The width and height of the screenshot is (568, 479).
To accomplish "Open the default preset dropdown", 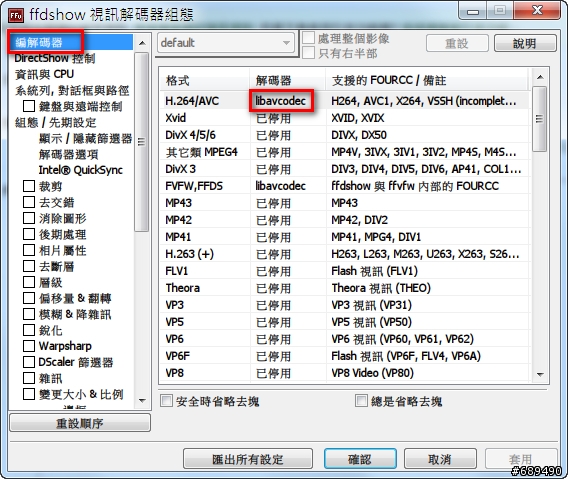I will [226, 43].
